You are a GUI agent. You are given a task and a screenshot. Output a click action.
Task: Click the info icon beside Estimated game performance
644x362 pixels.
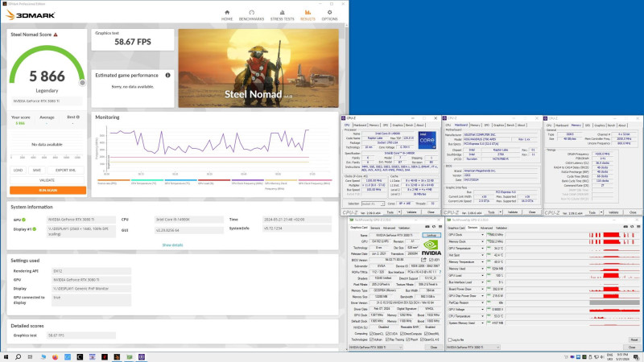167,75
